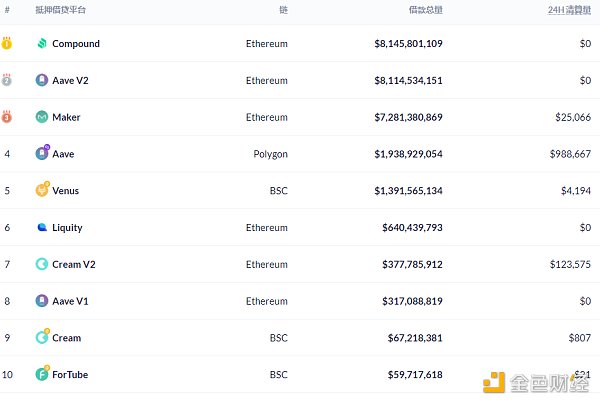
Task: Click the chain column header
Action: point(283,10)
